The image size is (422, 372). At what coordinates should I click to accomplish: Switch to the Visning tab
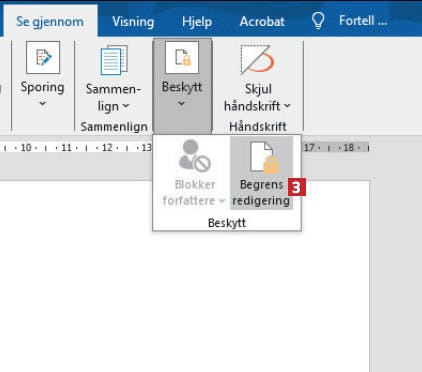tap(133, 22)
